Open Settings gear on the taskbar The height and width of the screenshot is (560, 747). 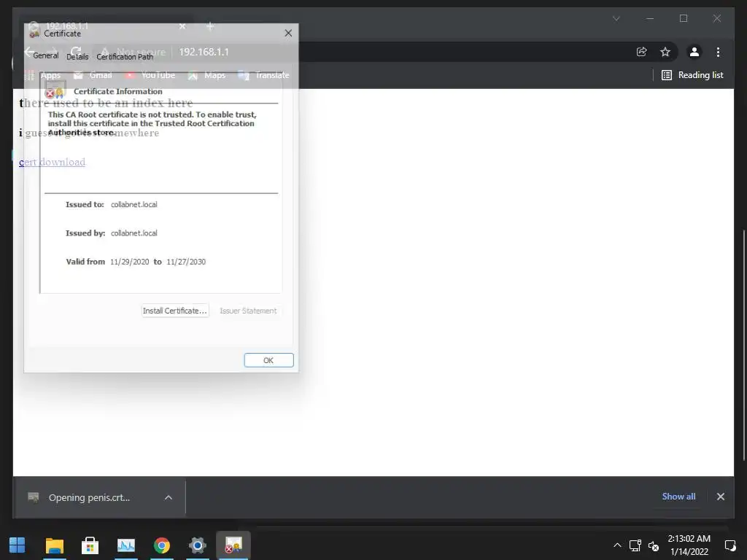(x=197, y=545)
